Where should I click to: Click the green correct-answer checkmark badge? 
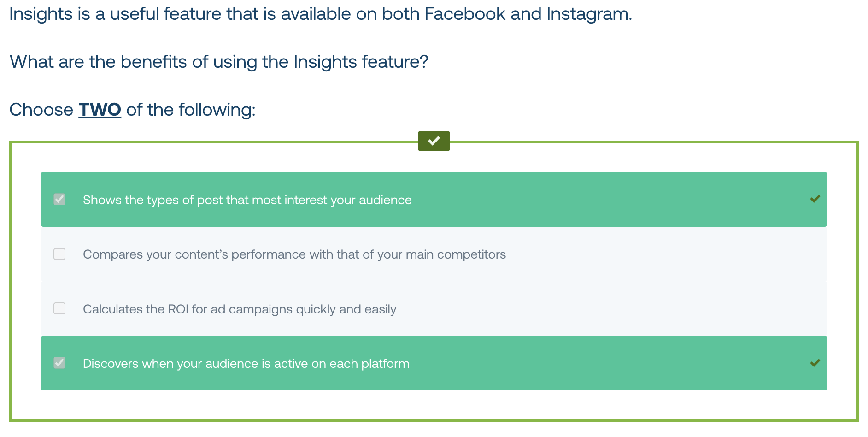434,141
